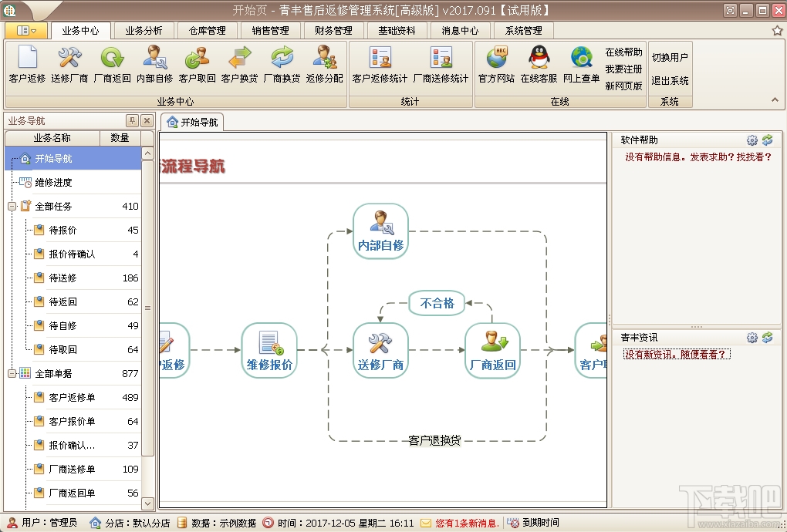Select 客户换货 in the ribbon
This screenshot has width=787, height=532.
click(x=239, y=64)
